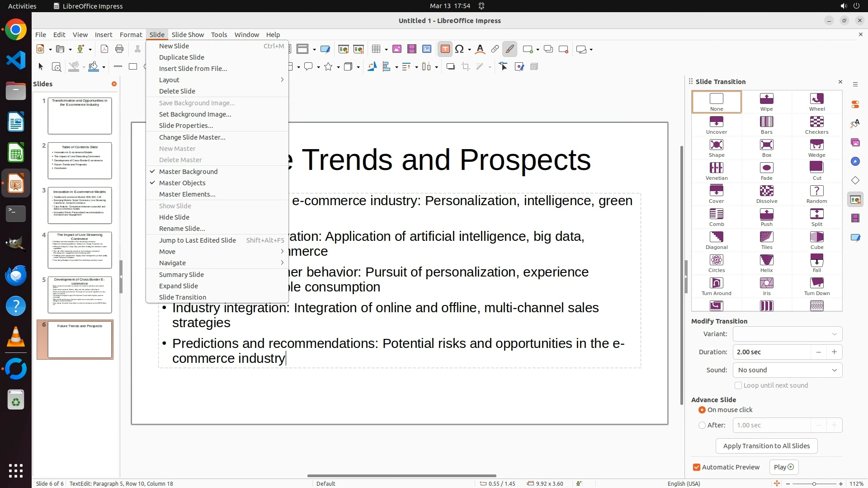The image size is (868, 488).
Task: Open the Slide Show menu
Action: [187, 35]
